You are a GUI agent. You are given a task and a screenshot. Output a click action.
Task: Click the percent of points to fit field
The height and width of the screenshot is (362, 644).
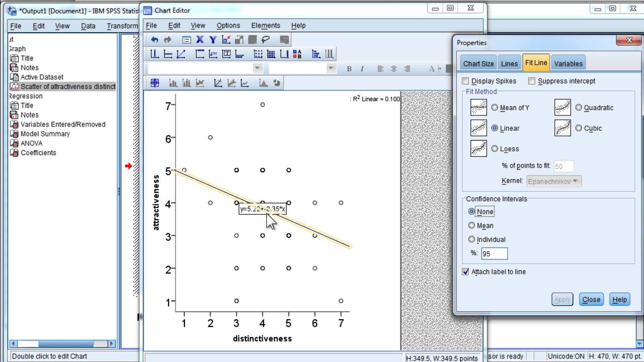pyautogui.click(x=563, y=166)
